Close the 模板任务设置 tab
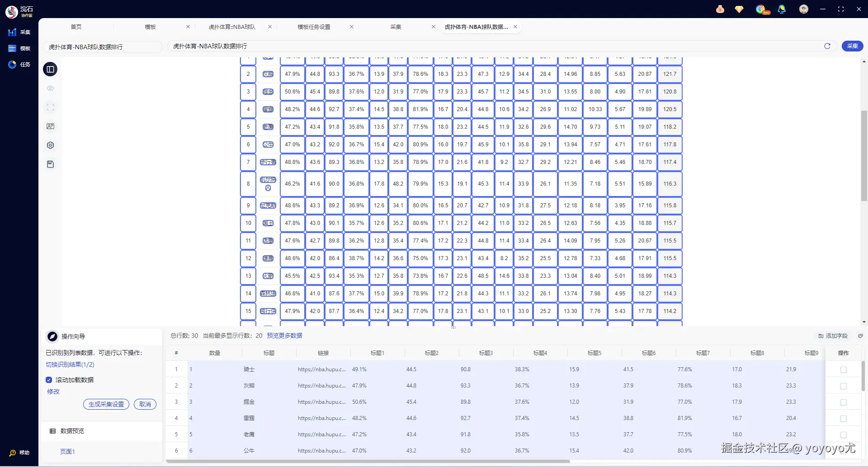Image resolution: width=868 pixels, height=467 pixels. click(x=352, y=27)
